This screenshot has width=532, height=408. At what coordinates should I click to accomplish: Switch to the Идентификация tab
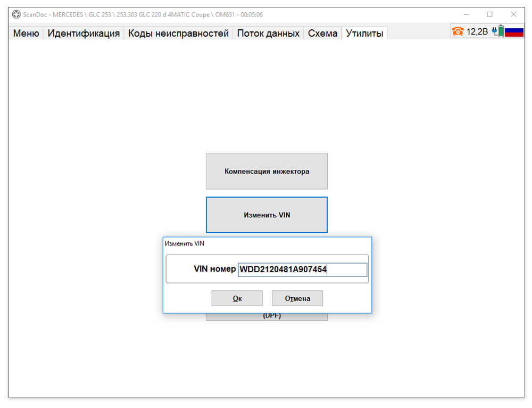pyautogui.click(x=84, y=34)
